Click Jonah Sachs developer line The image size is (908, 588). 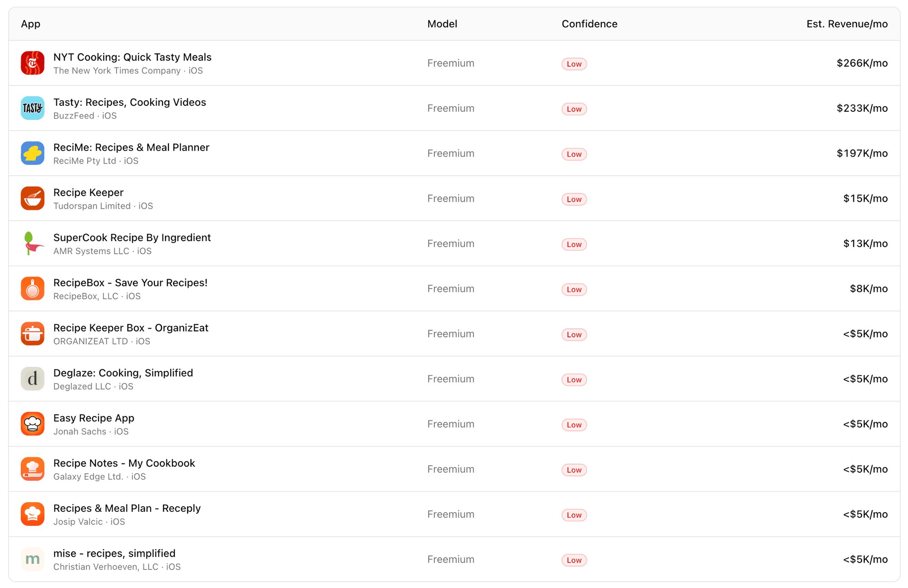click(91, 432)
